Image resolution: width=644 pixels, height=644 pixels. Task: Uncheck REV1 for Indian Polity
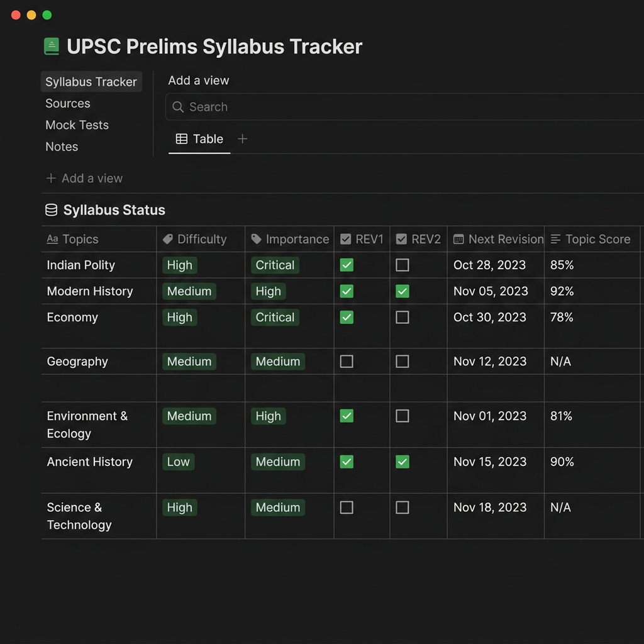[x=347, y=265]
